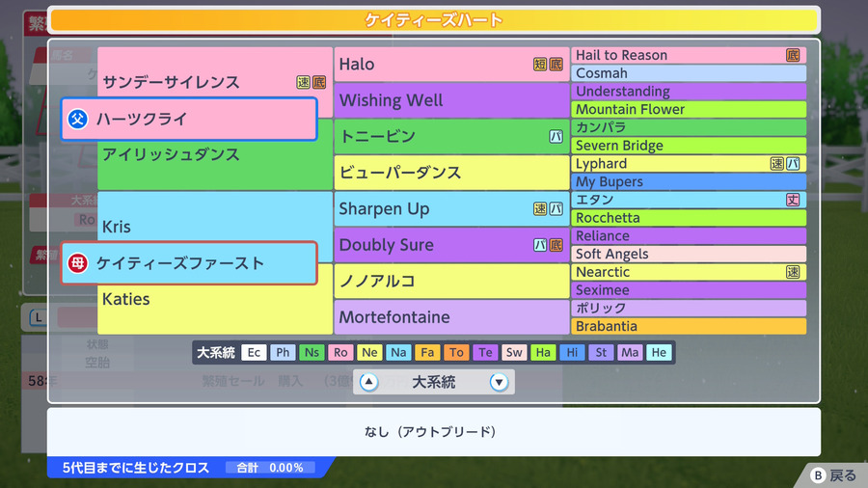Select the To lineage color swatch
The image size is (868, 488).
tap(456, 352)
